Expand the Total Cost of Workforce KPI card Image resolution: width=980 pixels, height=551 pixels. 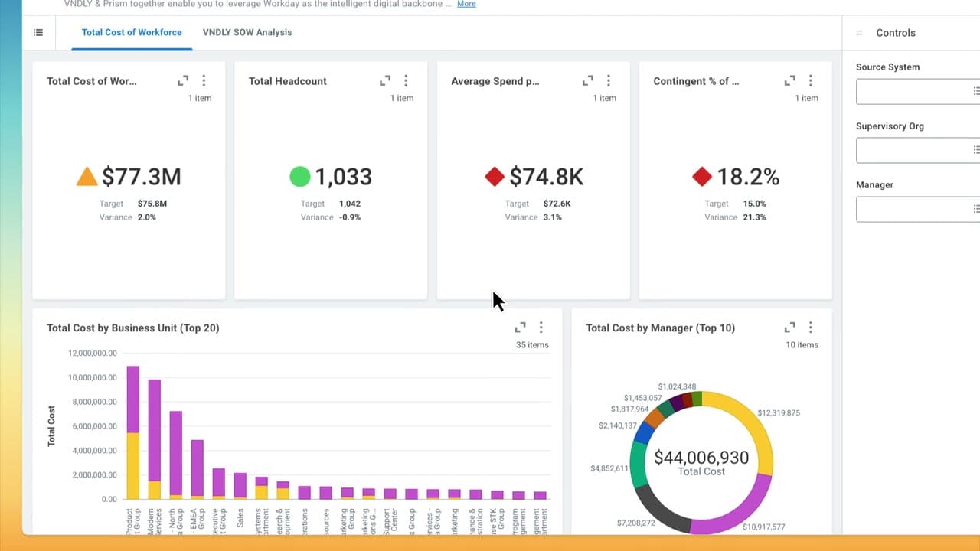[183, 80]
